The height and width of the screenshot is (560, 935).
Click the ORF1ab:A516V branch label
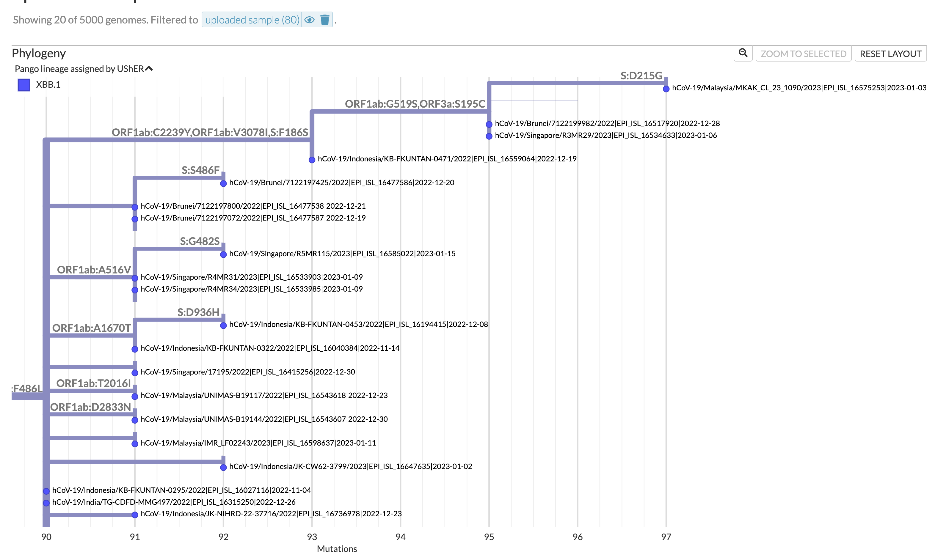tap(94, 269)
